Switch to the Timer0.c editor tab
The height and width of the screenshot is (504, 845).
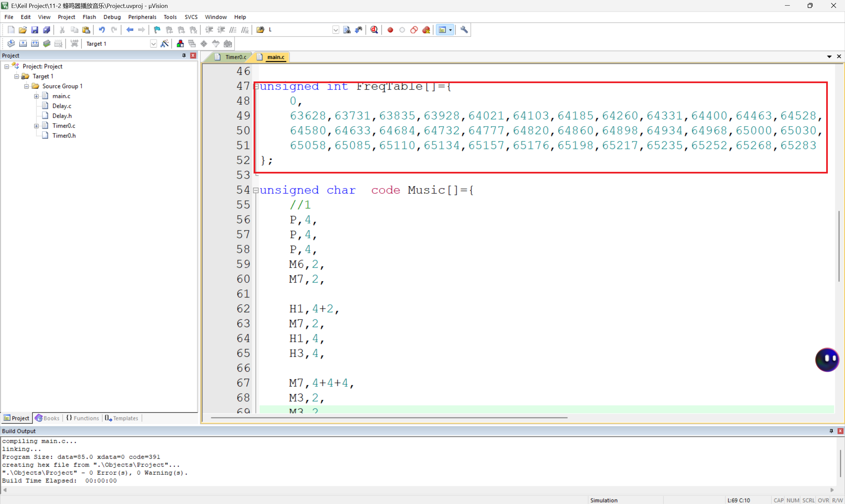pos(235,57)
